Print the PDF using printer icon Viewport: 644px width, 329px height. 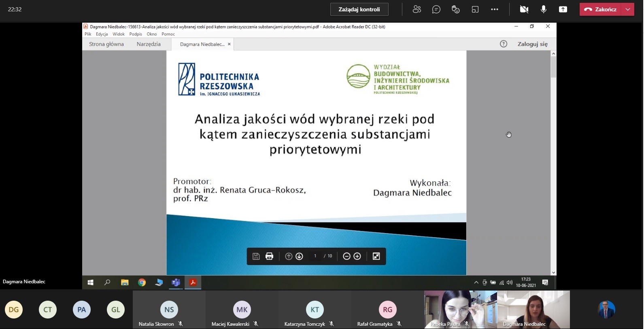coord(269,256)
